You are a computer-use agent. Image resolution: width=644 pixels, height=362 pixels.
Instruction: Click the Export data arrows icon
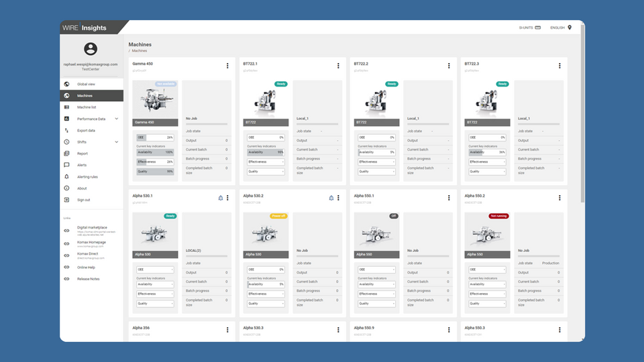click(66, 130)
